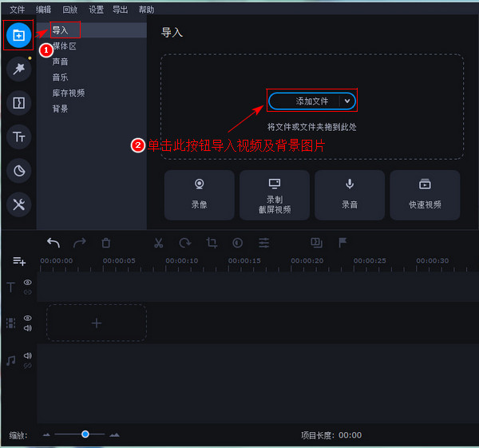Open the 设置 menu
479x448 pixels.
[97, 10]
